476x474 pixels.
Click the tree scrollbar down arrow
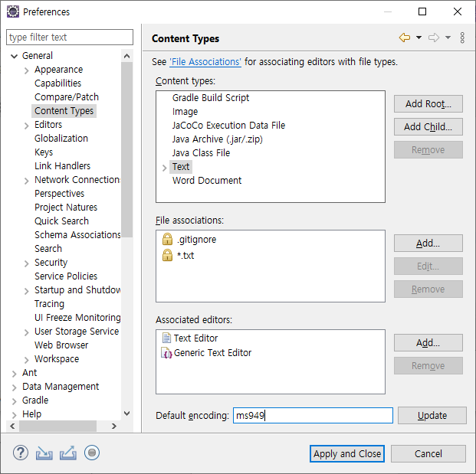(x=127, y=414)
